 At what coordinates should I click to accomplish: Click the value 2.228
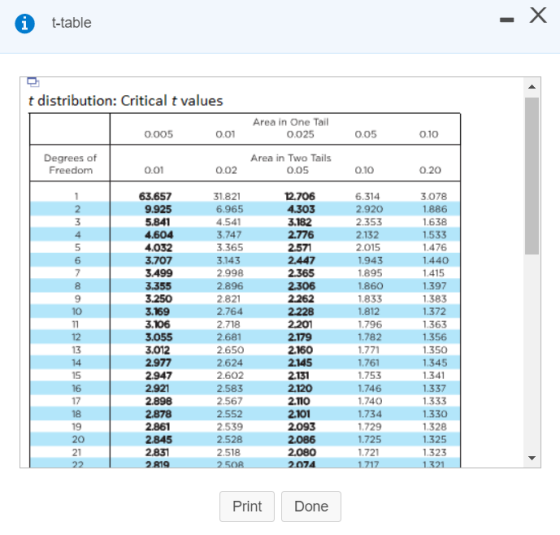click(x=301, y=312)
